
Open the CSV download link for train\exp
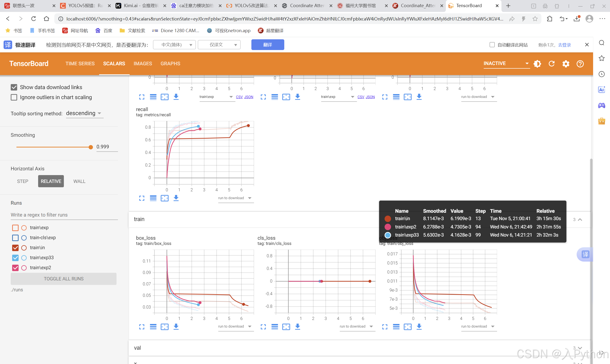(239, 97)
